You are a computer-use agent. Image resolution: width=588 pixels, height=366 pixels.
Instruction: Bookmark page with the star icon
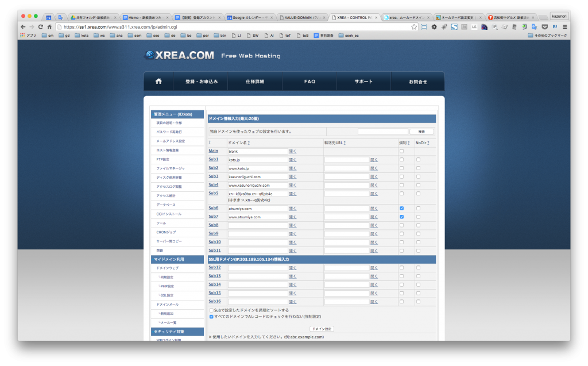pos(414,27)
